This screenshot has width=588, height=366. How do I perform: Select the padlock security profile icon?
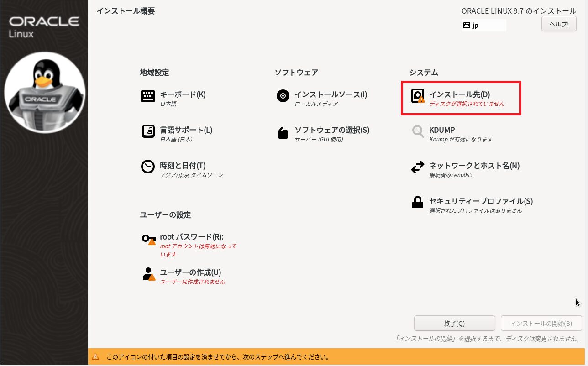[x=418, y=203]
